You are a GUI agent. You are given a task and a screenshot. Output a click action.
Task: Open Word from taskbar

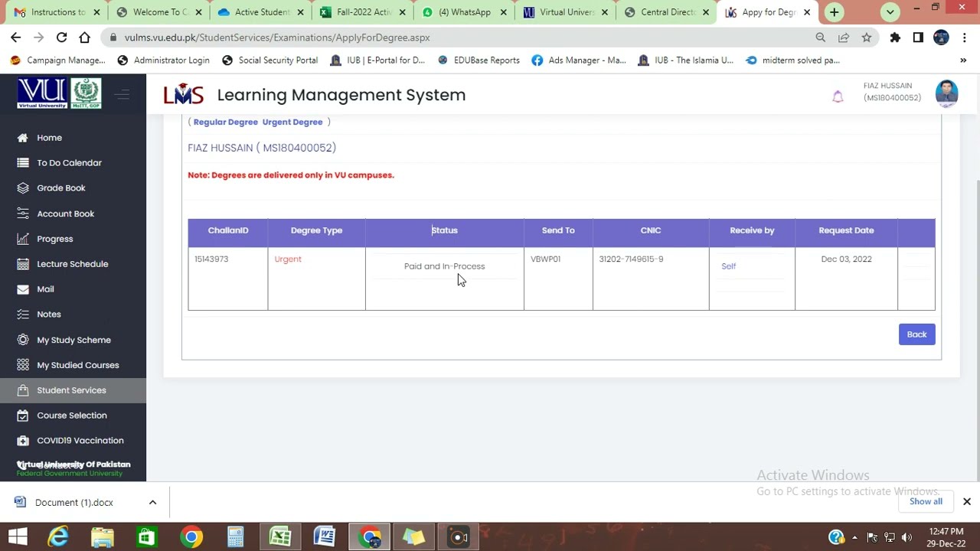pyautogui.click(x=325, y=537)
